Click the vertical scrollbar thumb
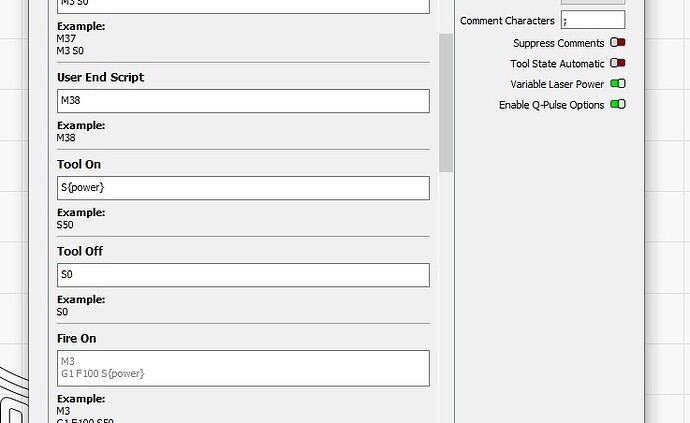690x423 pixels. 446,100
